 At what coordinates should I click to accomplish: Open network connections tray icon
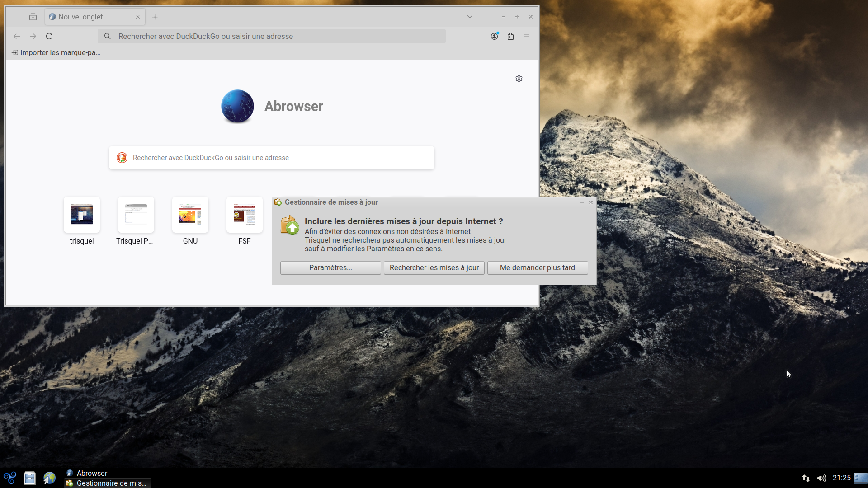(806, 478)
